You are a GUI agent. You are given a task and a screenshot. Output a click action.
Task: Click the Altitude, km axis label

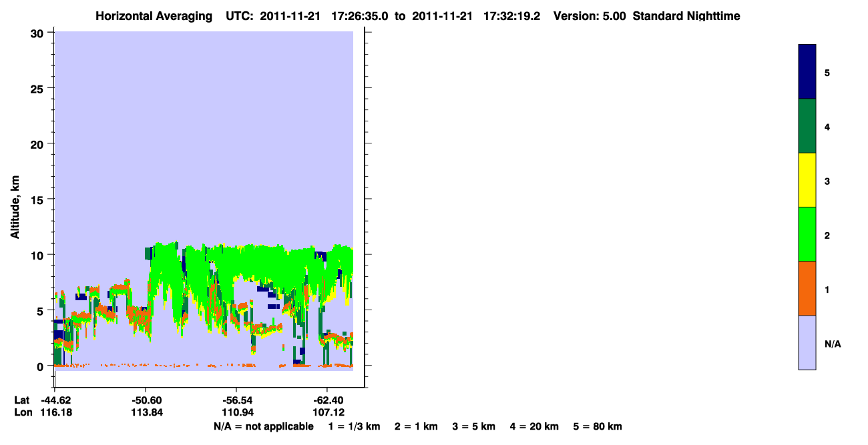point(15,203)
